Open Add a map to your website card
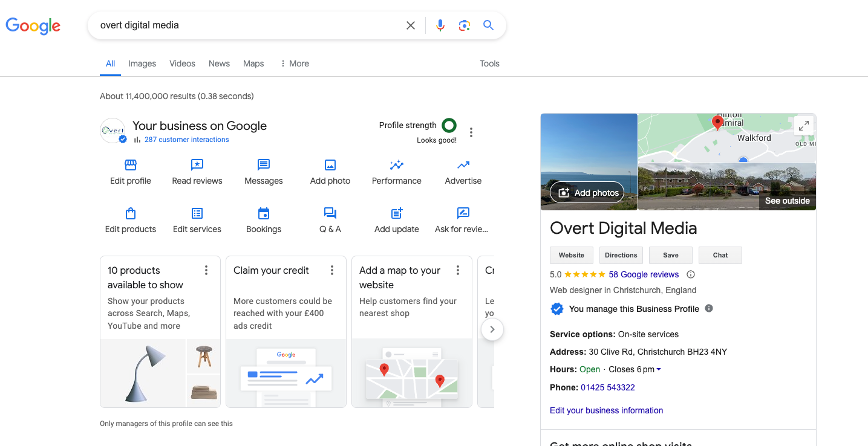The image size is (868, 446). 412,331
